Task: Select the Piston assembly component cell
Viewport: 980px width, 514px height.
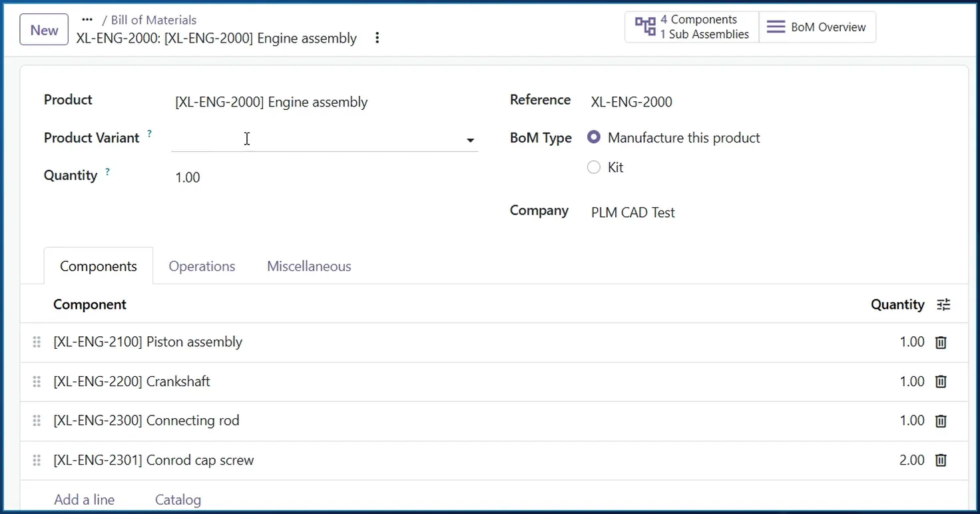Action: (148, 342)
